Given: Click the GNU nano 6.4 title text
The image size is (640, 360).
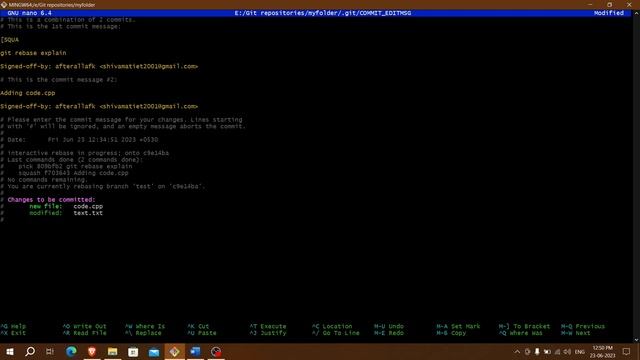Looking at the screenshot, I should pos(29,13).
